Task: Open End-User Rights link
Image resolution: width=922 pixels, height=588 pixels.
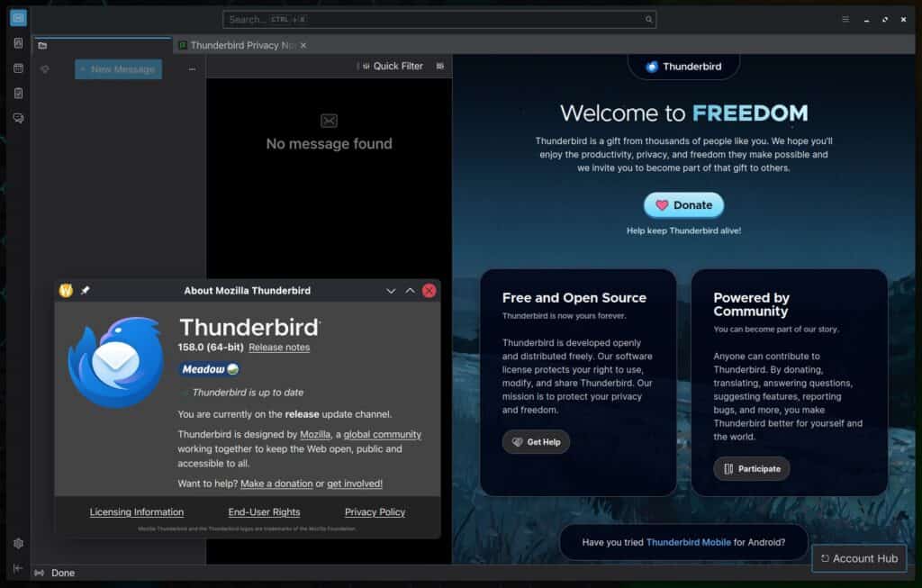Action: (264, 512)
